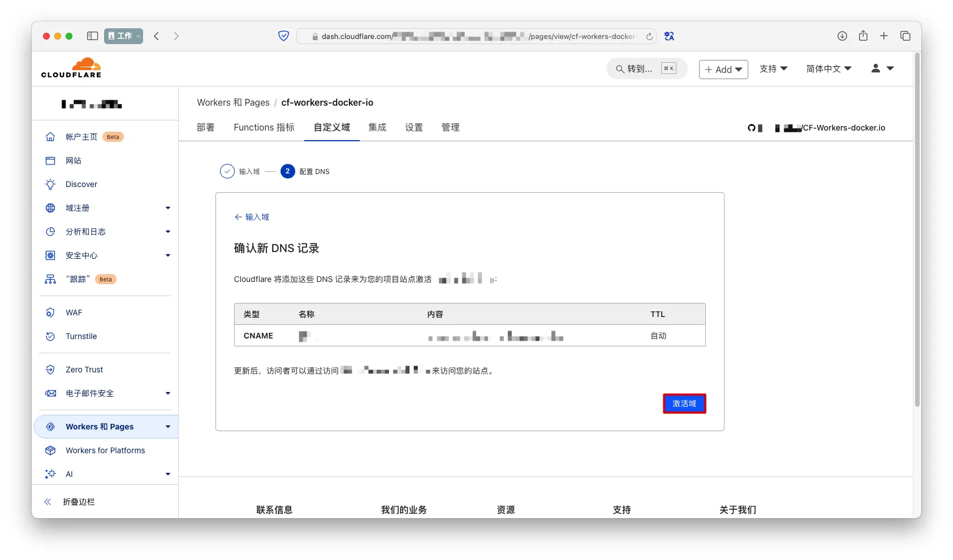Click the Turnstile sidebar link
Viewport: 953px width, 560px height.
pos(81,336)
